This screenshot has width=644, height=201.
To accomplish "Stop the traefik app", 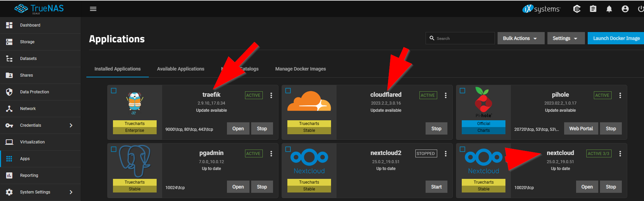I will (x=262, y=128).
